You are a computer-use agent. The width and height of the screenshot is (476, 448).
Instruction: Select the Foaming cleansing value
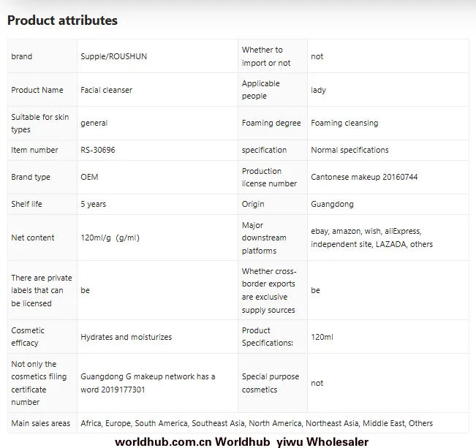tap(344, 123)
